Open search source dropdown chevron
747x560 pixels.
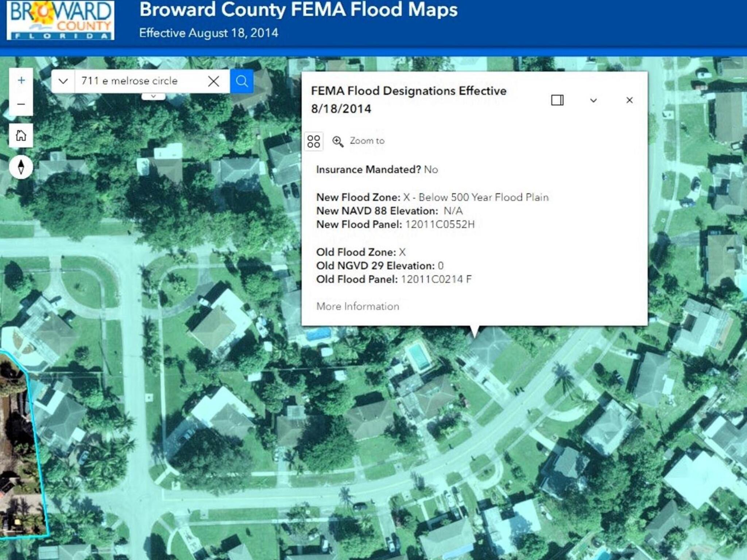(x=63, y=81)
